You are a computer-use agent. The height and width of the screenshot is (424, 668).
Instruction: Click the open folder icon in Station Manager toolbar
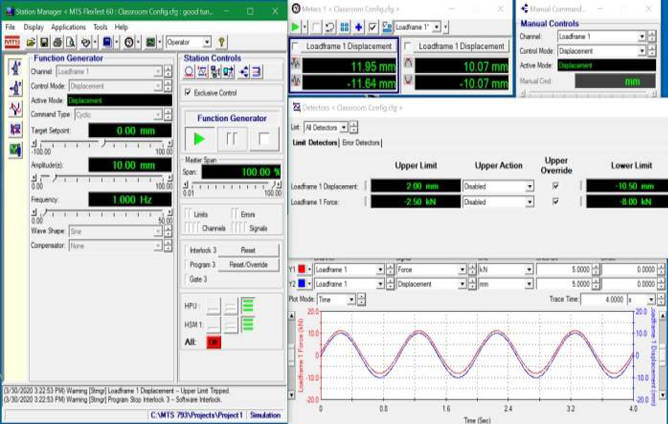(x=32, y=43)
